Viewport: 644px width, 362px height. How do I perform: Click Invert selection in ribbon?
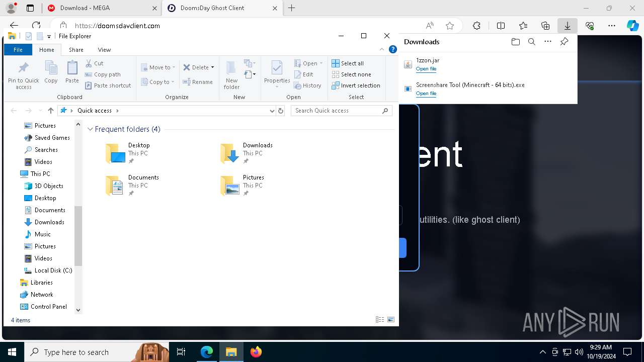pyautogui.click(x=356, y=85)
